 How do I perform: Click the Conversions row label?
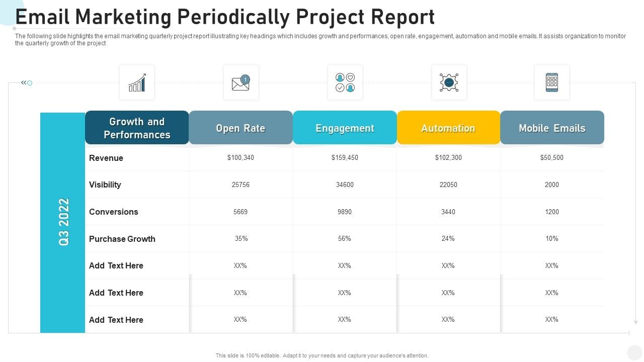click(x=114, y=212)
